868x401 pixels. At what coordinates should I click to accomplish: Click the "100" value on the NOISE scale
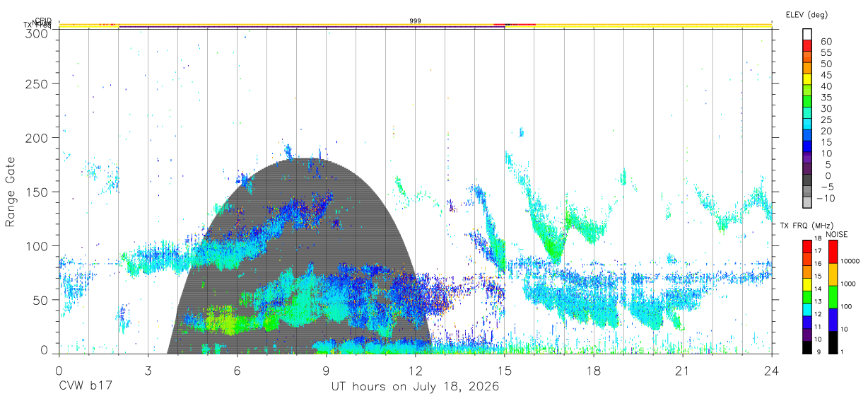(847, 306)
